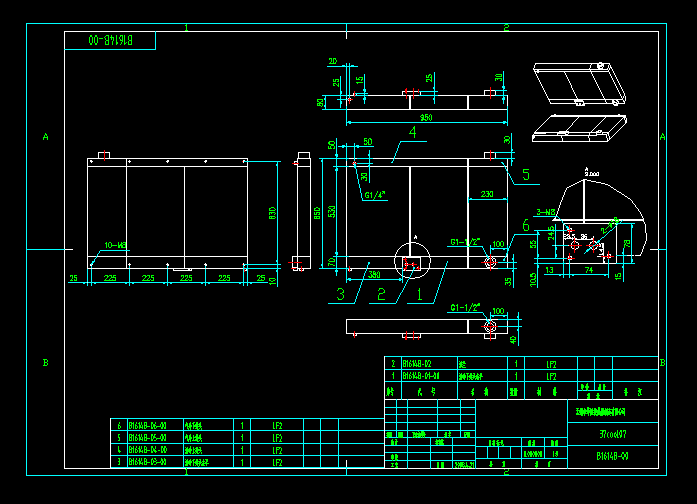
Task: Select the narrow side view outline
Action: pyautogui.click(x=301, y=212)
